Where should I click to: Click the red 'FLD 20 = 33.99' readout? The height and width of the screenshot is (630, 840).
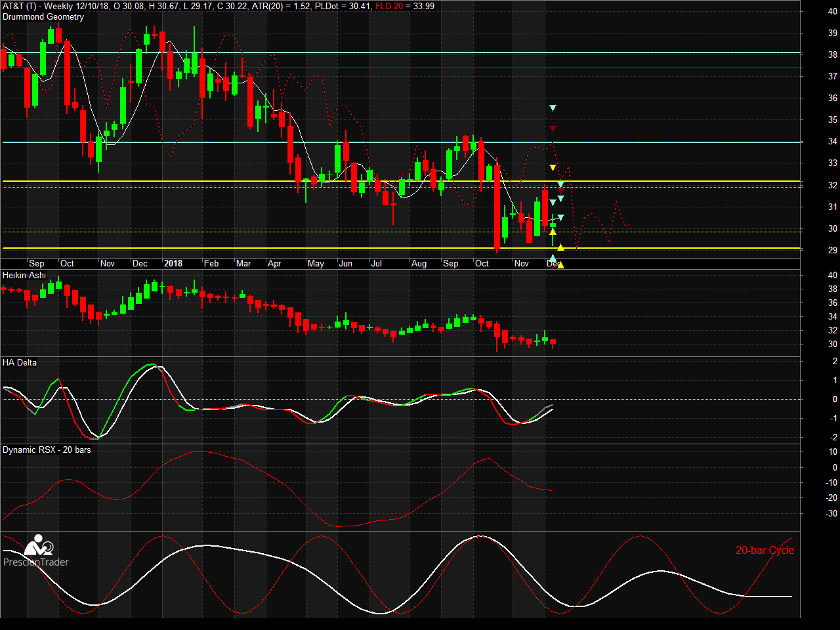pos(405,6)
